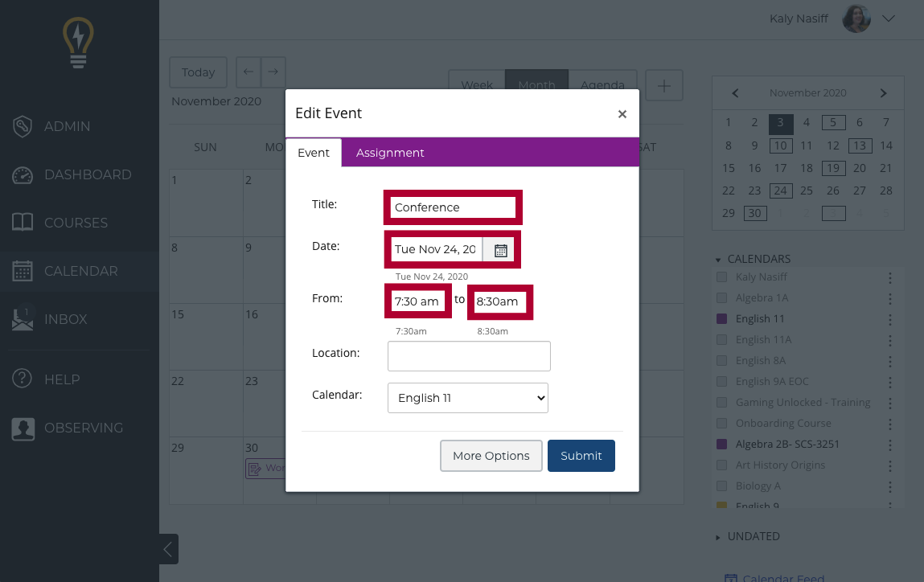Open the Calendar dropdown showing English 11
The height and width of the screenshot is (582, 924).
click(x=468, y=398)
